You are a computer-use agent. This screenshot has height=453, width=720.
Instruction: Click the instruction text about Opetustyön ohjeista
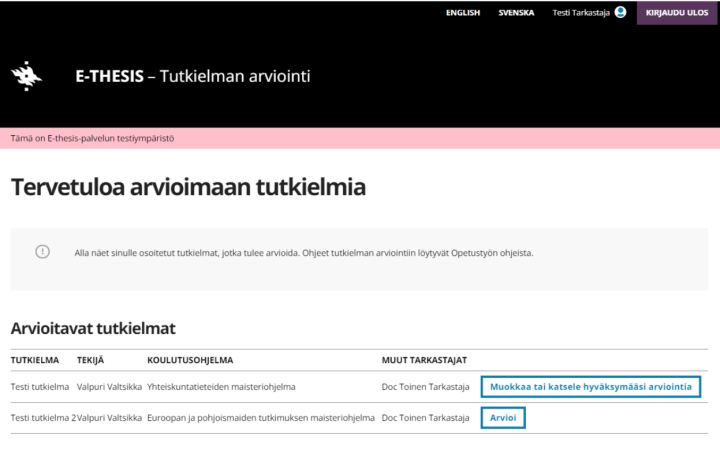304,253
